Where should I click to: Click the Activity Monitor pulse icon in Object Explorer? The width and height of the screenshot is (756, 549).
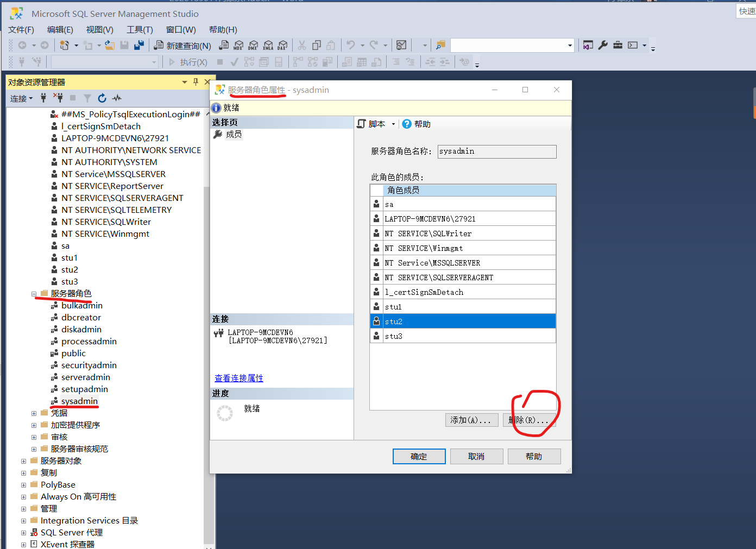click(117, 98)
